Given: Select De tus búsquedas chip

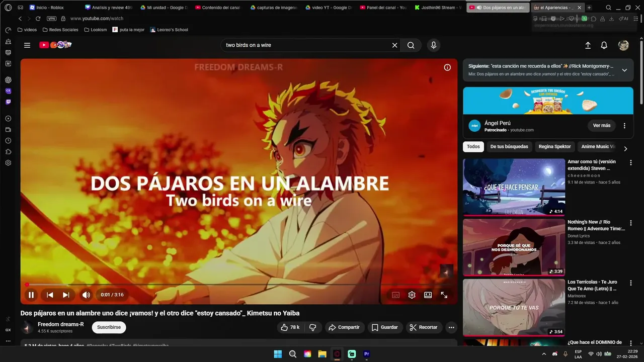Looking at the screenshot, I should click(x=509, y=147).
